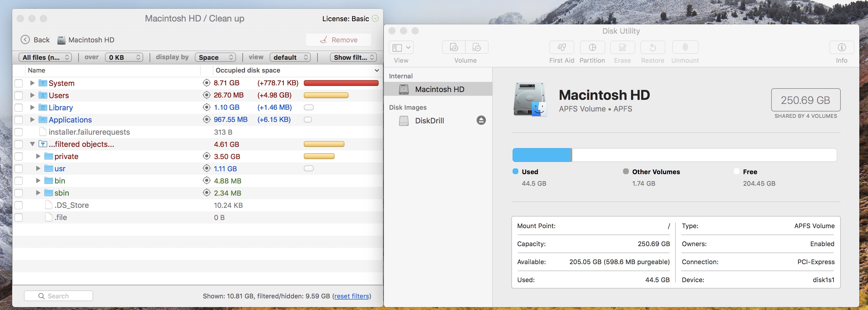This screenshot has height=310, width=868.
Task: Check the filtered objects row checkbox
Action: click(19, 144)
